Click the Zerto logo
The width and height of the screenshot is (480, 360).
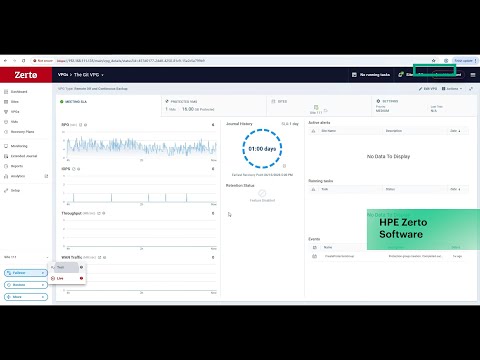tap(26, 75)
